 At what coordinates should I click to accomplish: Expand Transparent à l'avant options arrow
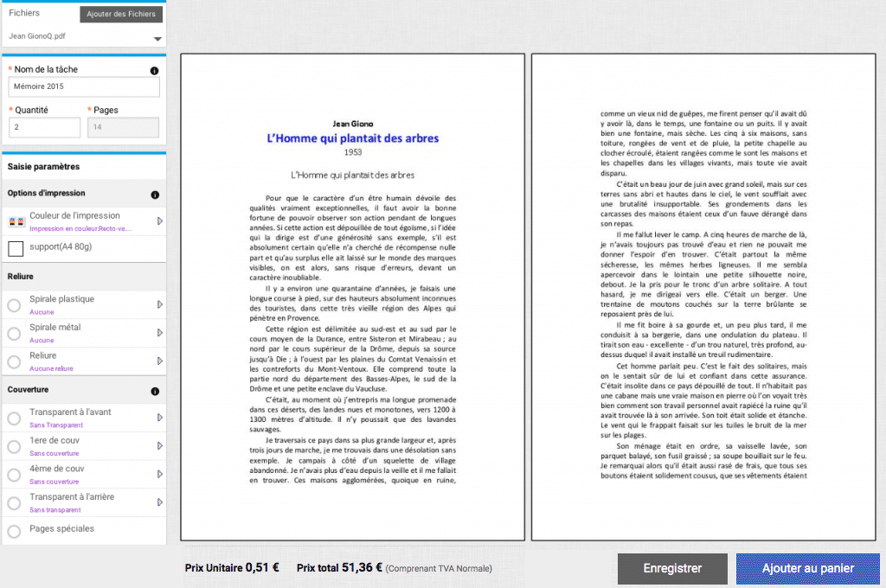(x=160, y=418)
